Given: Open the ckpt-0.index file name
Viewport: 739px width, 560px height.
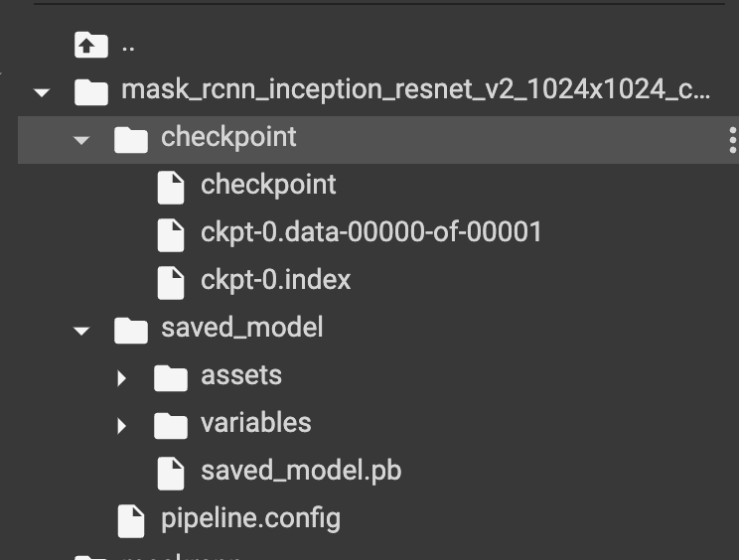Looking at the screenshot, I should pos(276,280).
